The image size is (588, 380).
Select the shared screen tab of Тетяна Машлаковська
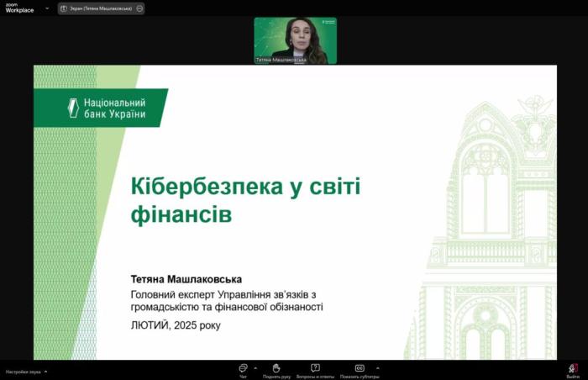point(101,8)
